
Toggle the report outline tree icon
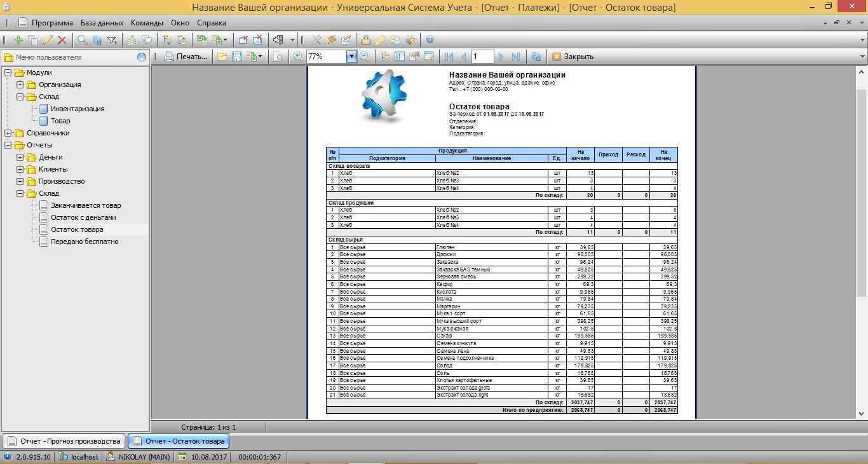pyautogui.click(x=385, y=57)
